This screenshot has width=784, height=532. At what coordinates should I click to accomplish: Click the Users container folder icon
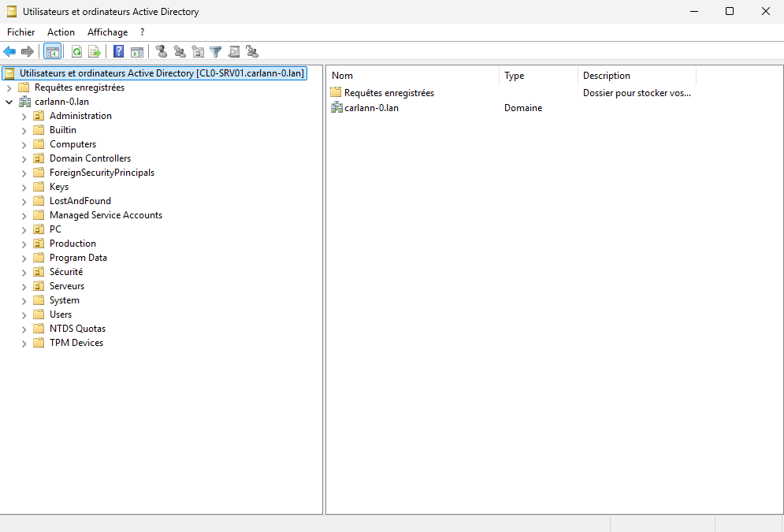pos(39,314)
